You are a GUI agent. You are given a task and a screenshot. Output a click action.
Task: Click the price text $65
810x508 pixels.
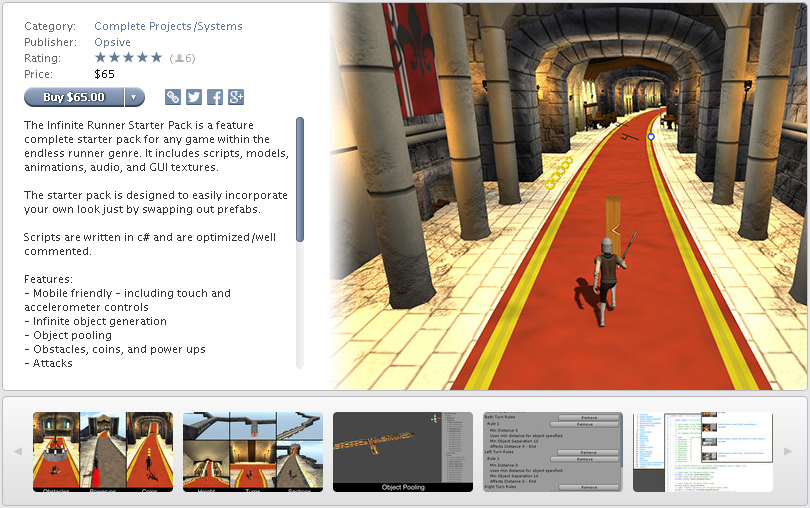104,74
